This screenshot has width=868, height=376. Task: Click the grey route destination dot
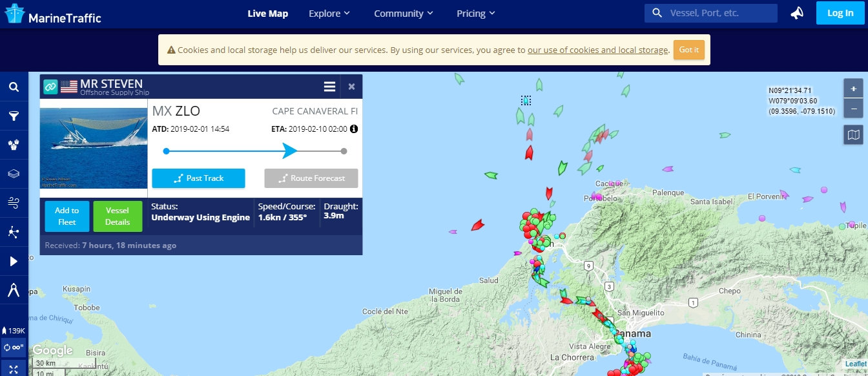pyautogui.click(x=344, y=151)
